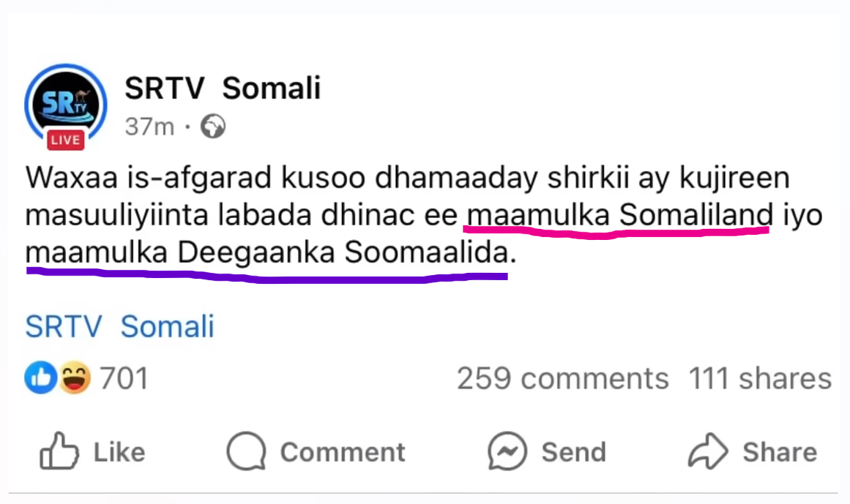The height and width of the screenshot is (504, 850).
Task: Open the blue SRTV Somali link below post
Action: pos(119,326)
